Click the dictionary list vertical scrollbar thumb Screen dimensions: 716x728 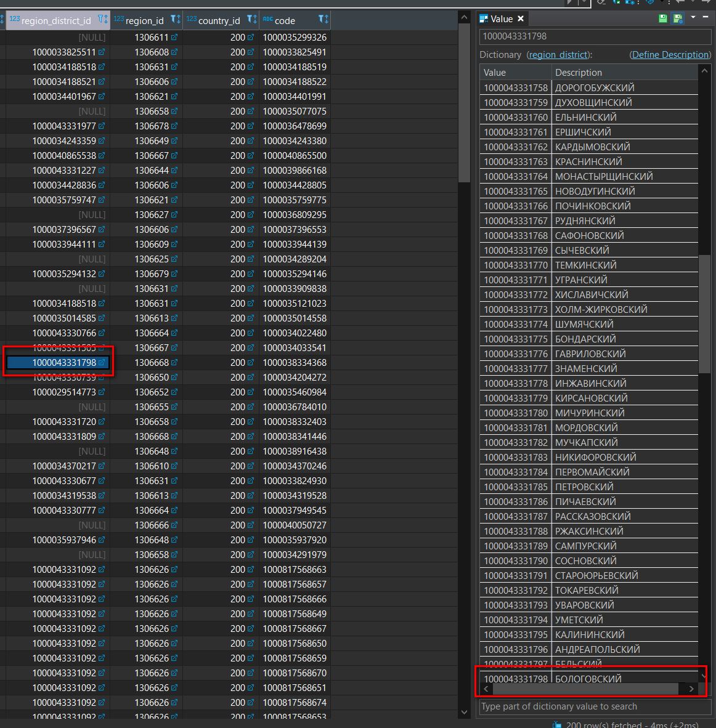(704, 313)
